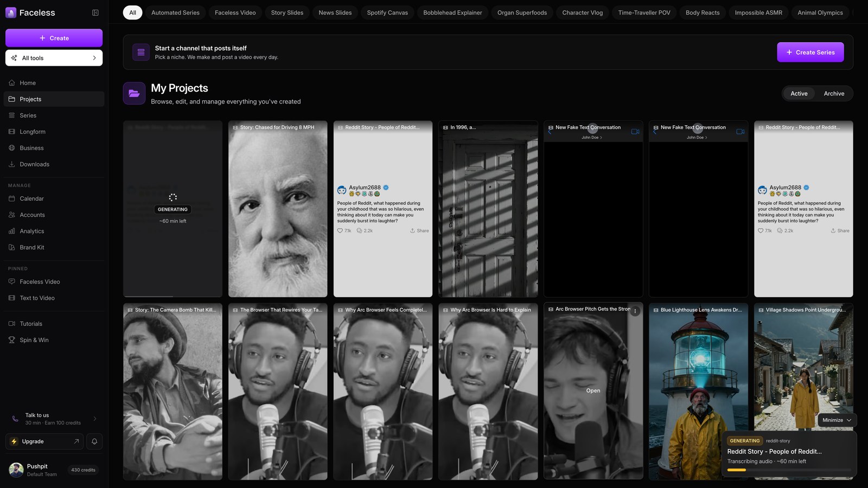Select the All filter tab

132,12
